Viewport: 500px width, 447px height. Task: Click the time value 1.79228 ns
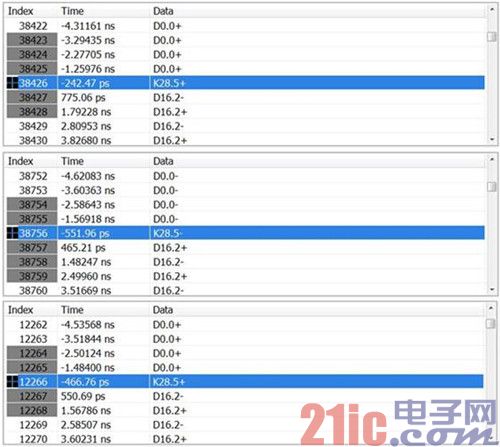(86, 112)
